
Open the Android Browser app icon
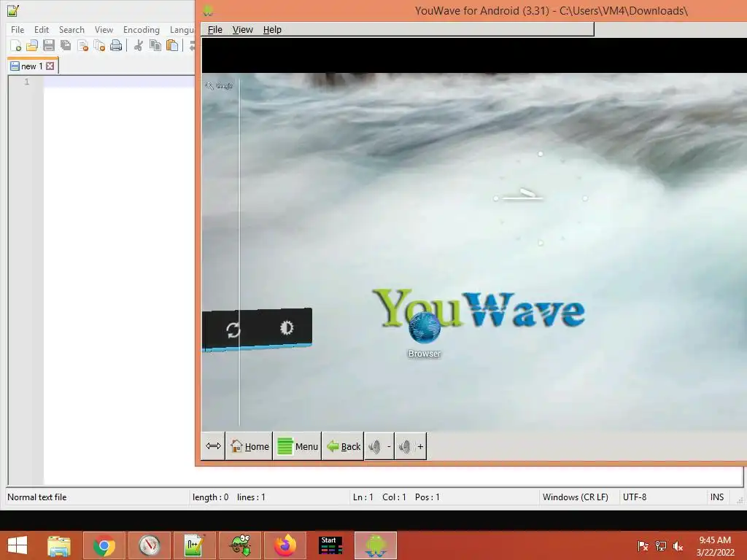pyautogui.click(x=424, y=333)
